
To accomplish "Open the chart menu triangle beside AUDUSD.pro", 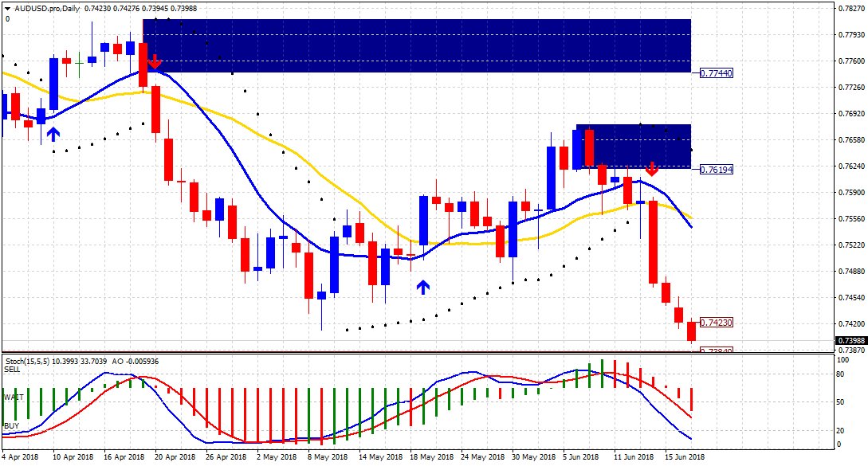I will 8,9.
